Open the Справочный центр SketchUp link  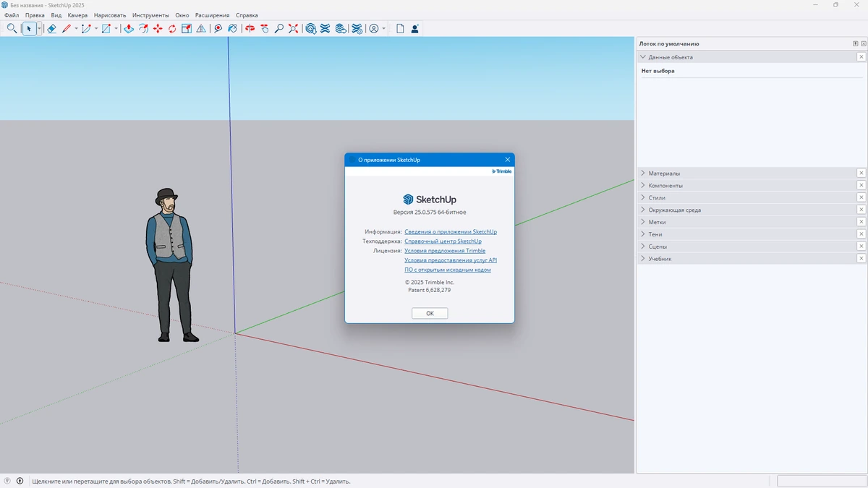pos(443,241)
